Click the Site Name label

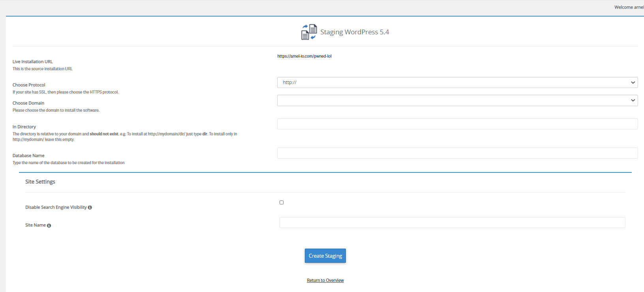click(36, 225)
